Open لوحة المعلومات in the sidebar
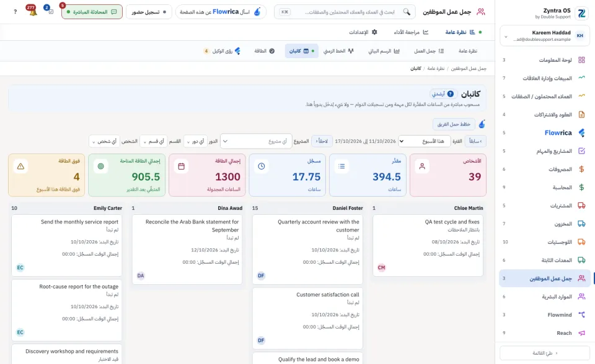Viewport: 595px width, 364px height. 545,60
